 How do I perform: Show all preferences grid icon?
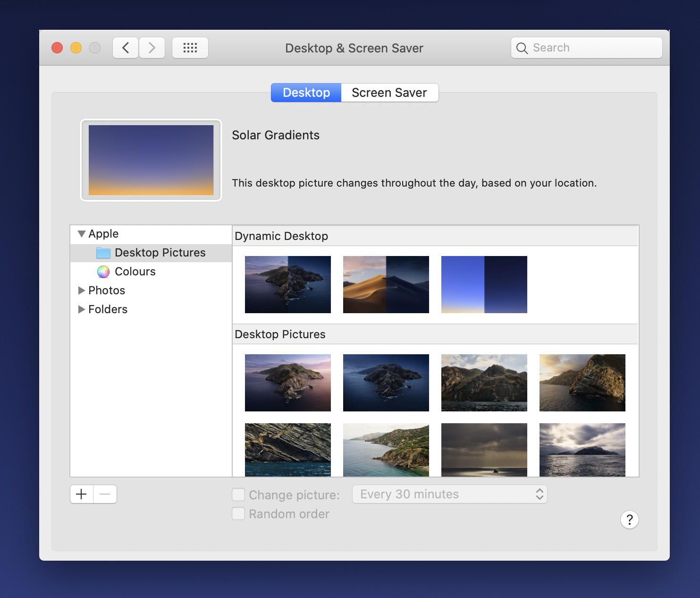(190, 48)
